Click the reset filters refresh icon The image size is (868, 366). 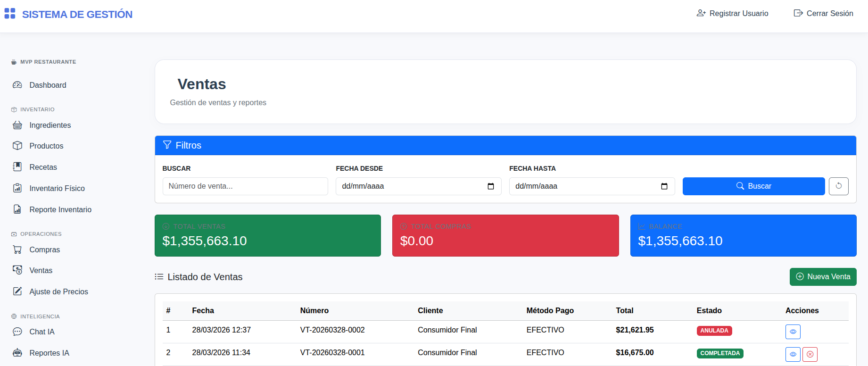[838, 186]
